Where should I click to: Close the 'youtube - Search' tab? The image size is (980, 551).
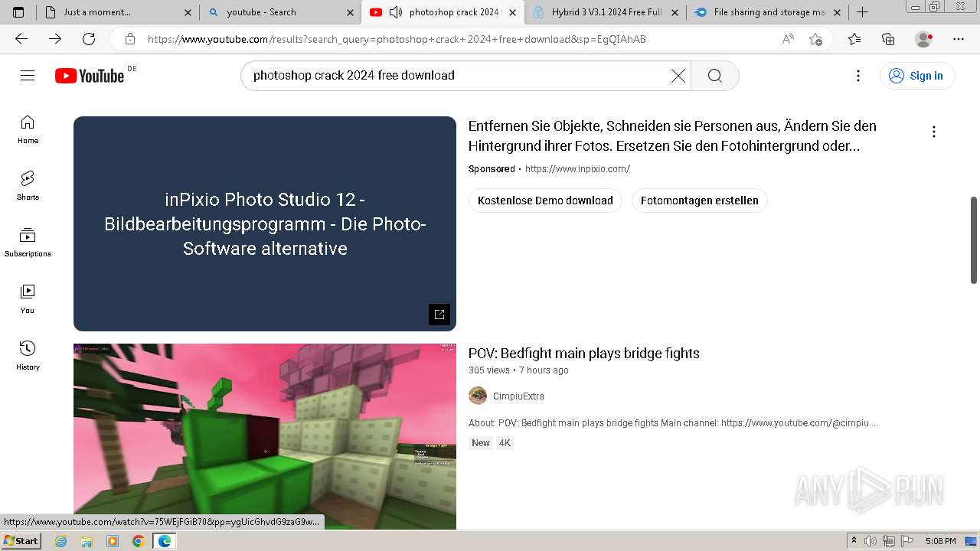[x=350, y=12]
